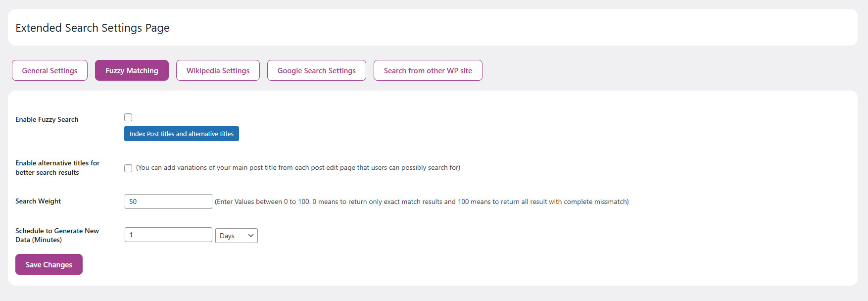Go to the Google Search Settings tab
The height and width of the screenshot is (301, 868).
pyautogui.click(x=316, y=70)
